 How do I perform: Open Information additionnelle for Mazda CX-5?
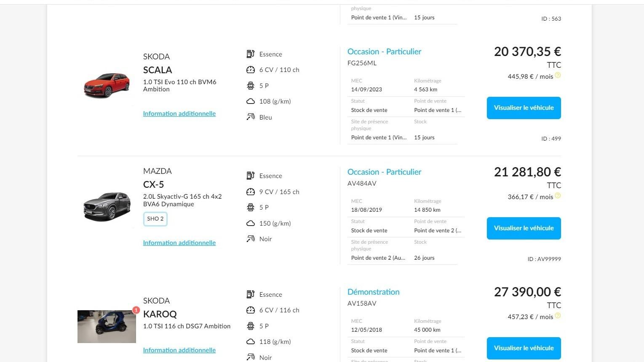point(179,243)
